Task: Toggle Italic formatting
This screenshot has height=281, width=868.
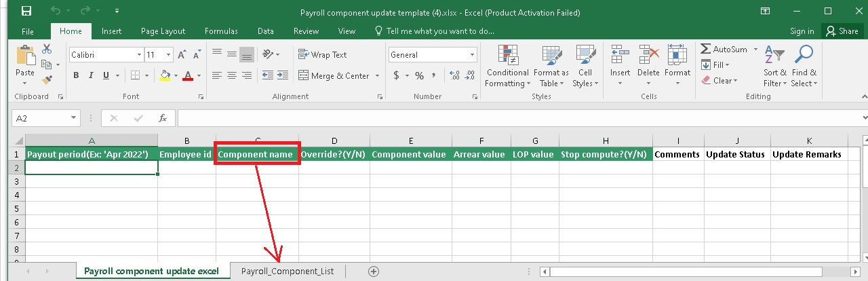Action: 91,75
